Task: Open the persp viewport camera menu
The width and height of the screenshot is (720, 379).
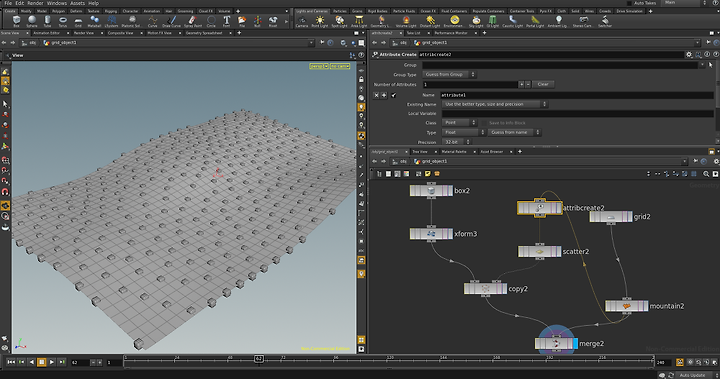Action: 319,66
